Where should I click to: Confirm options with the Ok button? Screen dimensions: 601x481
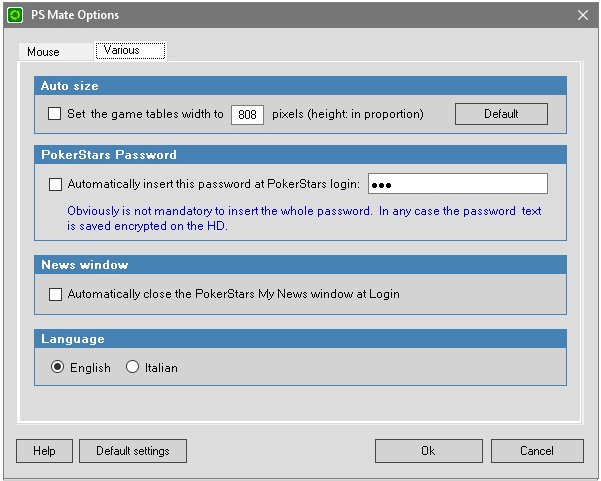tap(428, 451)
